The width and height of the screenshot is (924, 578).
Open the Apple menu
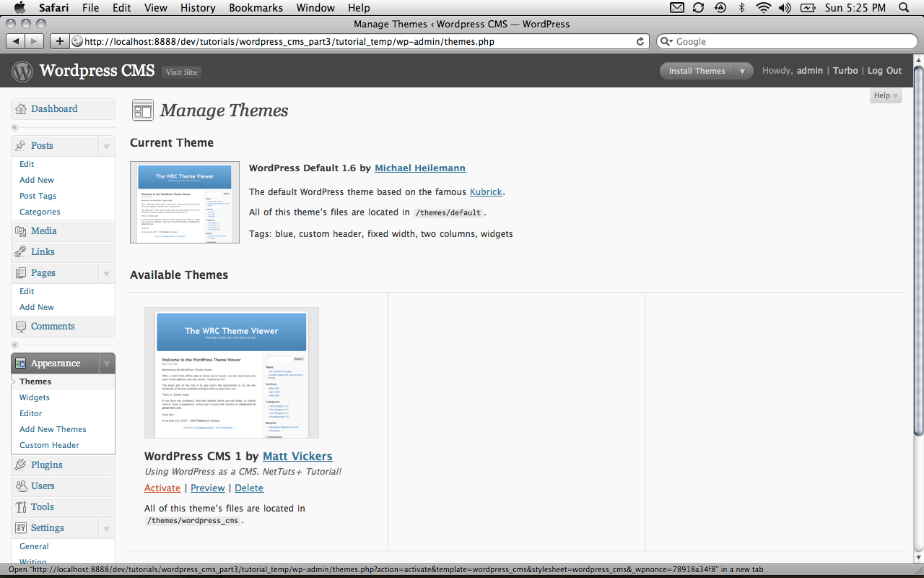tap(19, 8)
